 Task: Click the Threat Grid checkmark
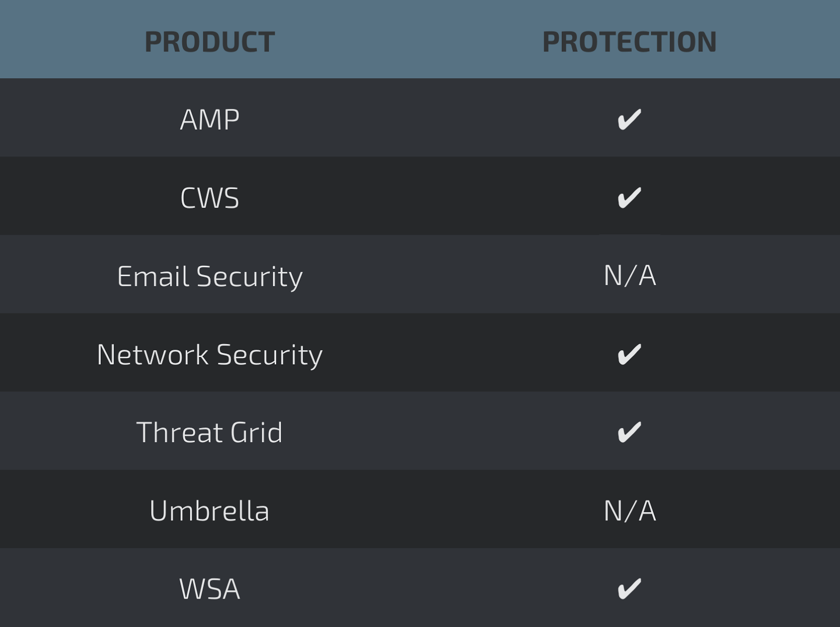pyautogui.click(x=629, y=432)
